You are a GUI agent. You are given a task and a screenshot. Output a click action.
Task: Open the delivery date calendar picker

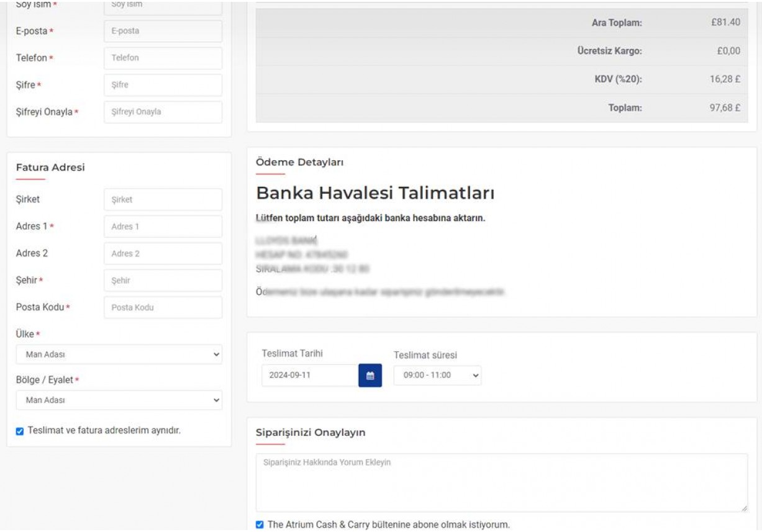point(370,376)
